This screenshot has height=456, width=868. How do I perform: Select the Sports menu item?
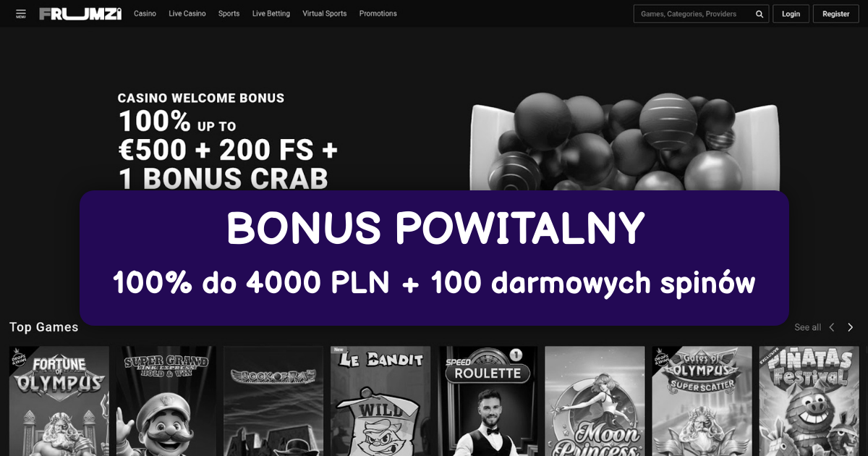tap(229, 14)
